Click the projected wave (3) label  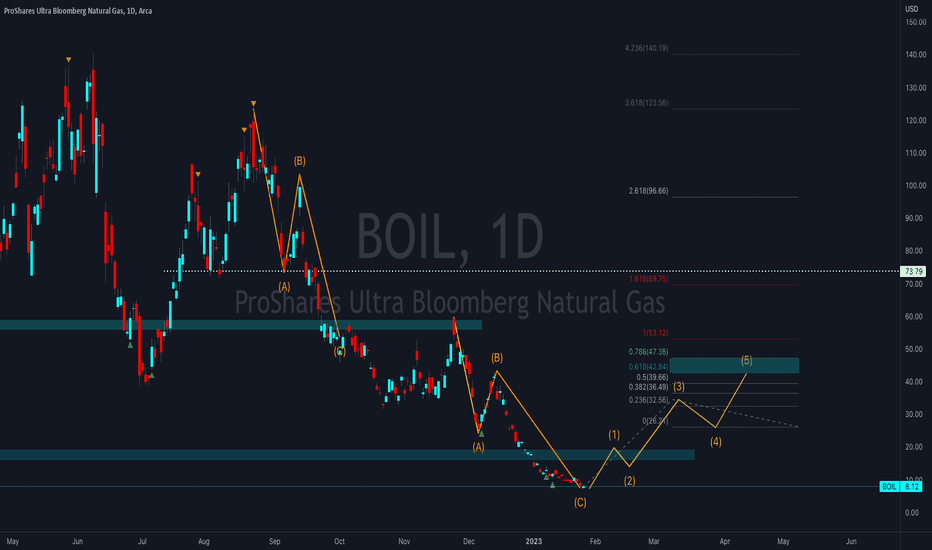[679, 386]
